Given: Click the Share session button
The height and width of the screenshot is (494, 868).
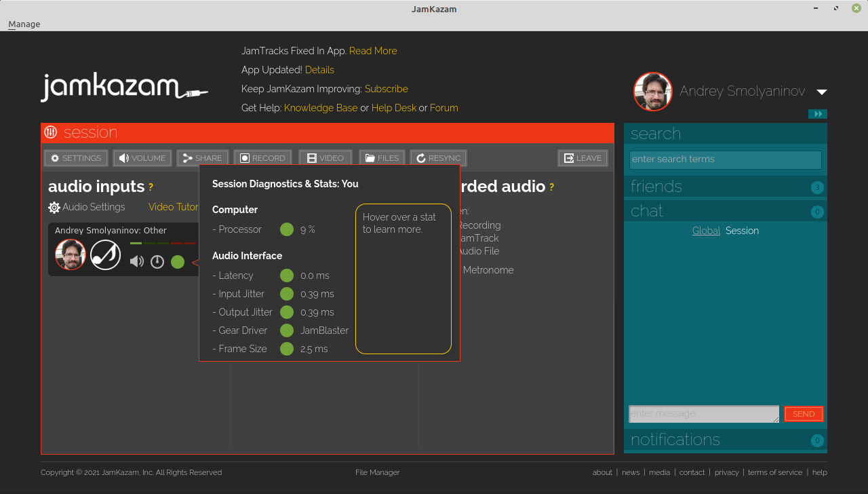Looking at the screenshot, I should click(203, 158).
